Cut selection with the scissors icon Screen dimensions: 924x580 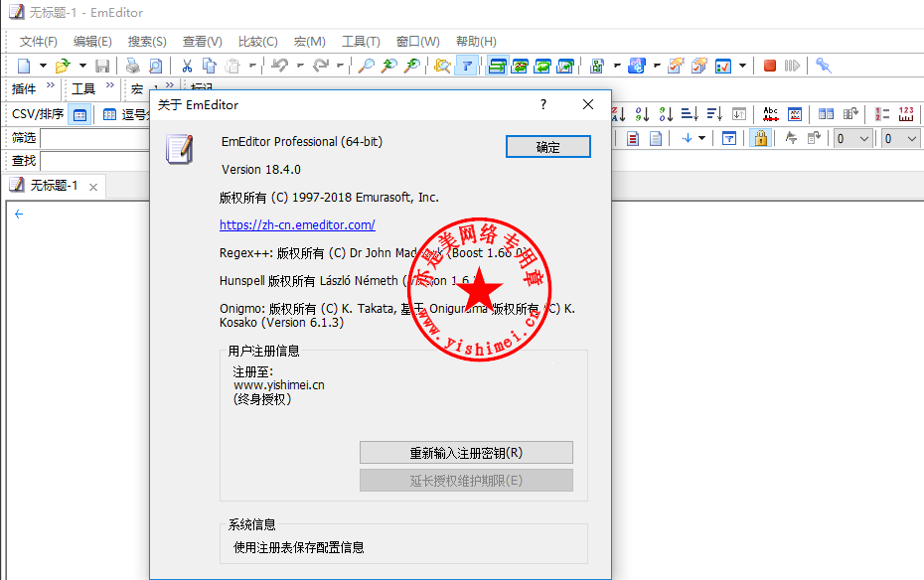187,66
